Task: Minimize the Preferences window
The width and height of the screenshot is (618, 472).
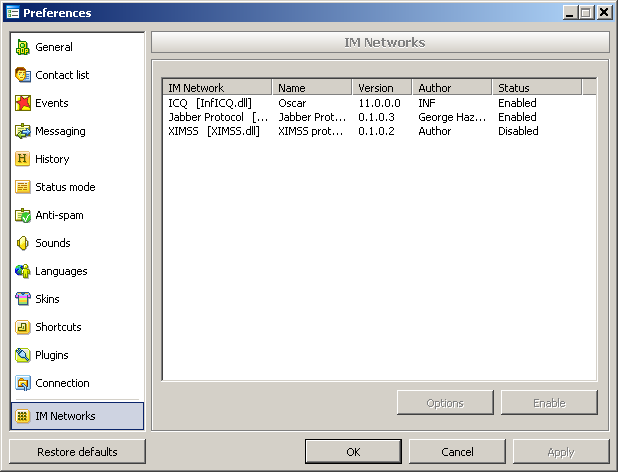Action: 570,13
